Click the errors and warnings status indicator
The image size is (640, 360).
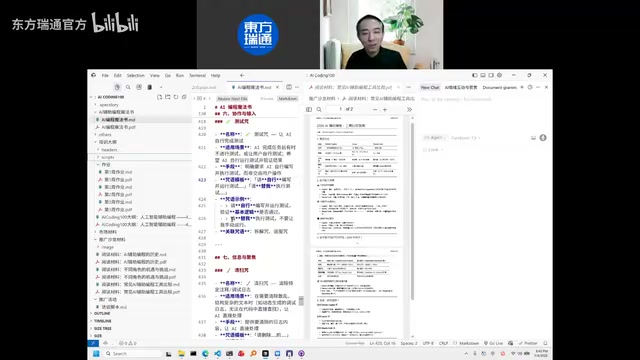tap(128, 343)
